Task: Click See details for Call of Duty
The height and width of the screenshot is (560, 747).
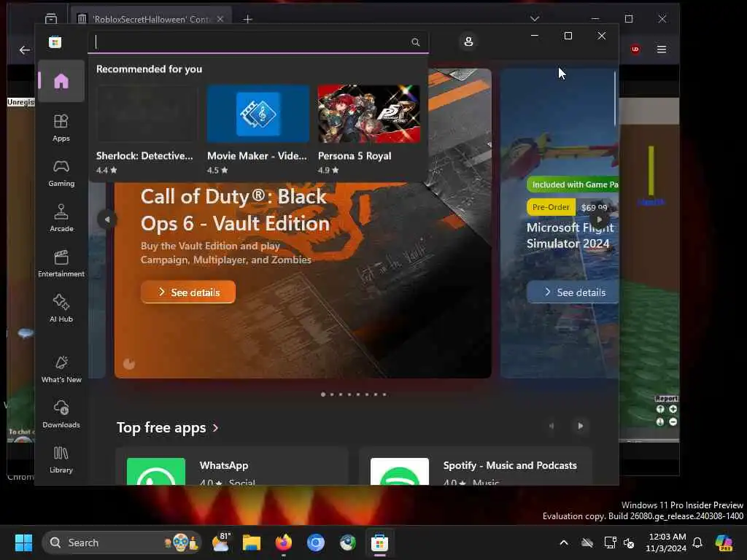Action: pos(188,292)
